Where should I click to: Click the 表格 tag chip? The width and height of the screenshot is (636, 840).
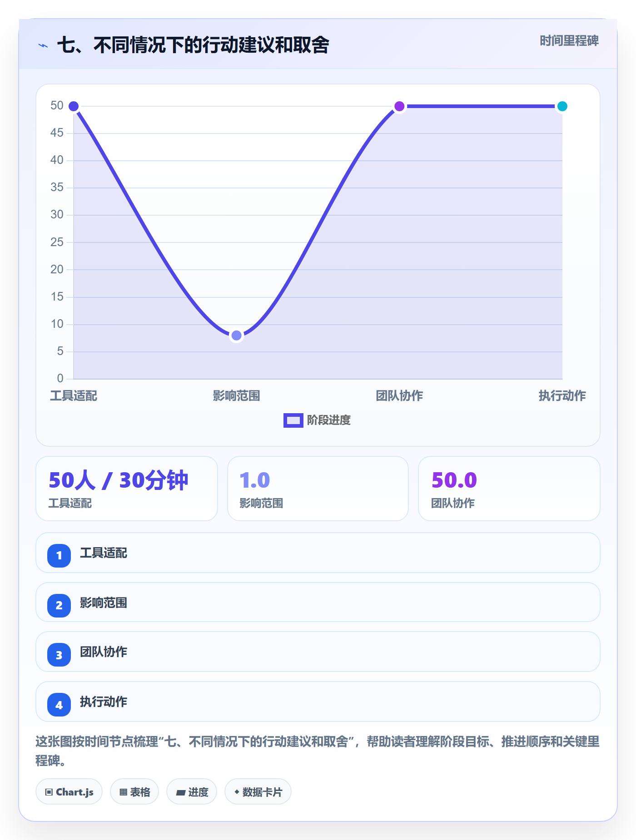tap(134, 791)
